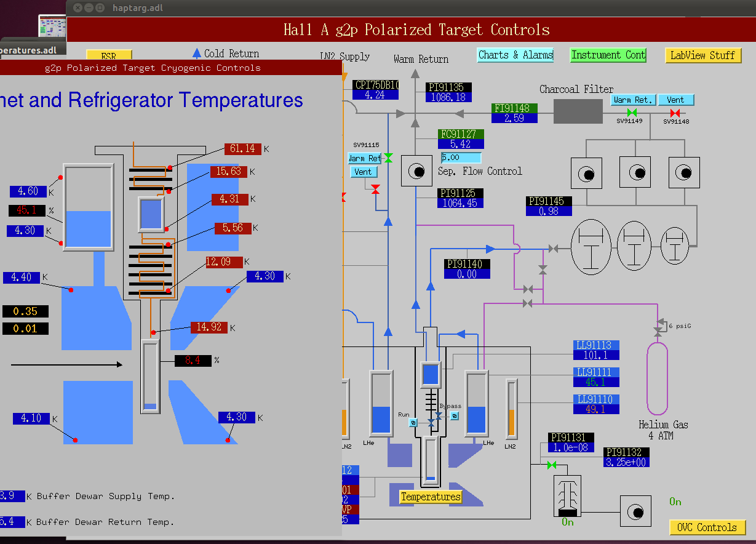Click the Helium Gas 4 ATM cylinder
This screenshot has width=756, height=544.
tap(657, 378)
